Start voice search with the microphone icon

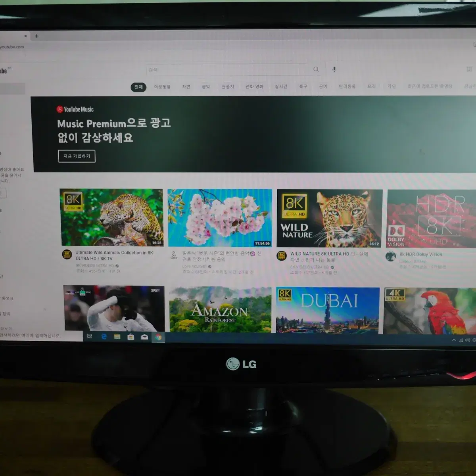[x=334, y=69]
